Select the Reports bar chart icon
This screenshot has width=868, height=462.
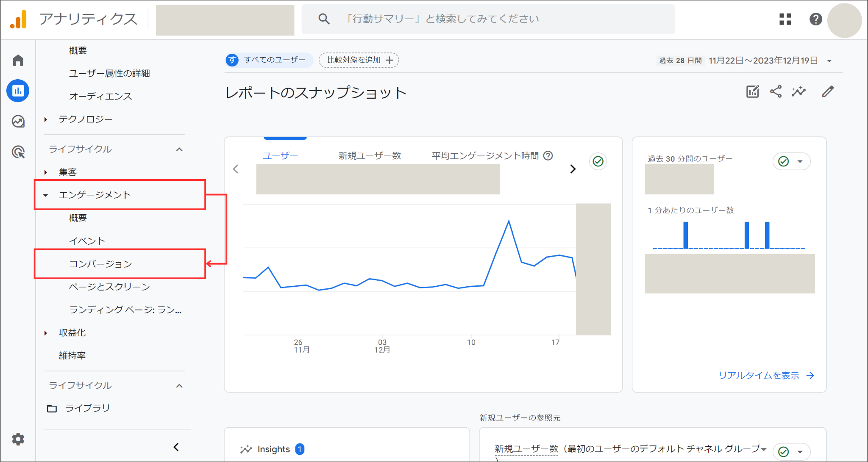pyautogui.click(x=18, y=91)
